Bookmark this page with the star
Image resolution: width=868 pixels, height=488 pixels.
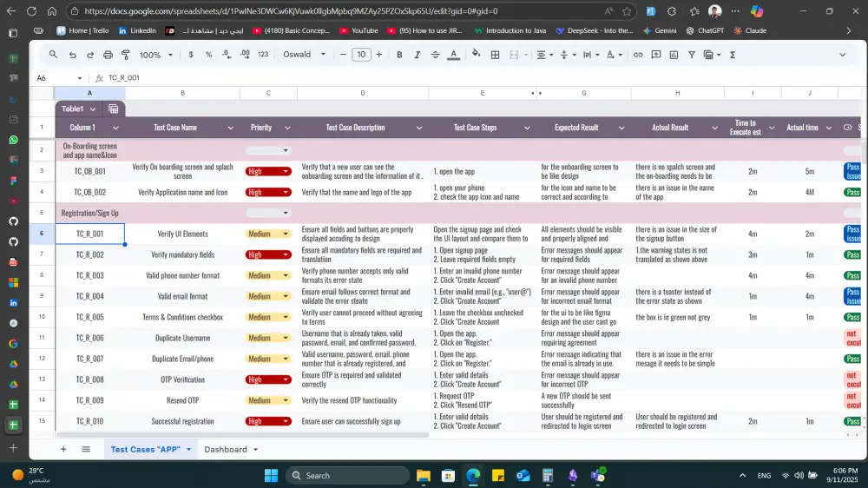[627, 11]
